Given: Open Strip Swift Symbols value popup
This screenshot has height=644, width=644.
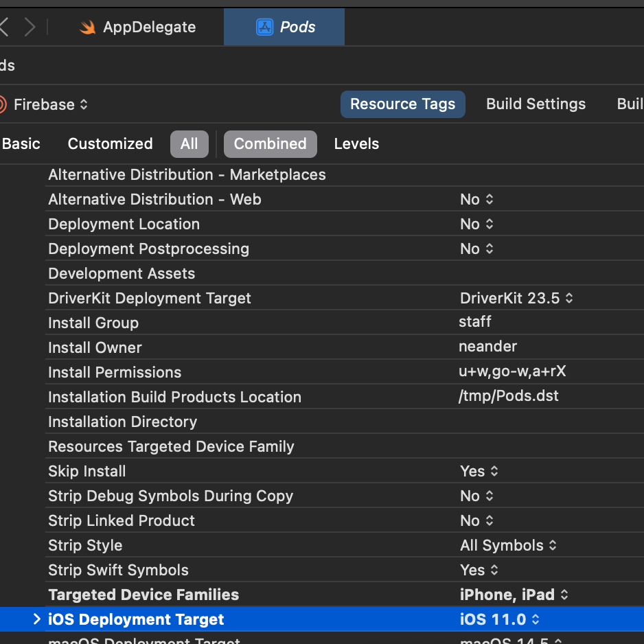Looking at the screenshot, I should click(479, 570).
